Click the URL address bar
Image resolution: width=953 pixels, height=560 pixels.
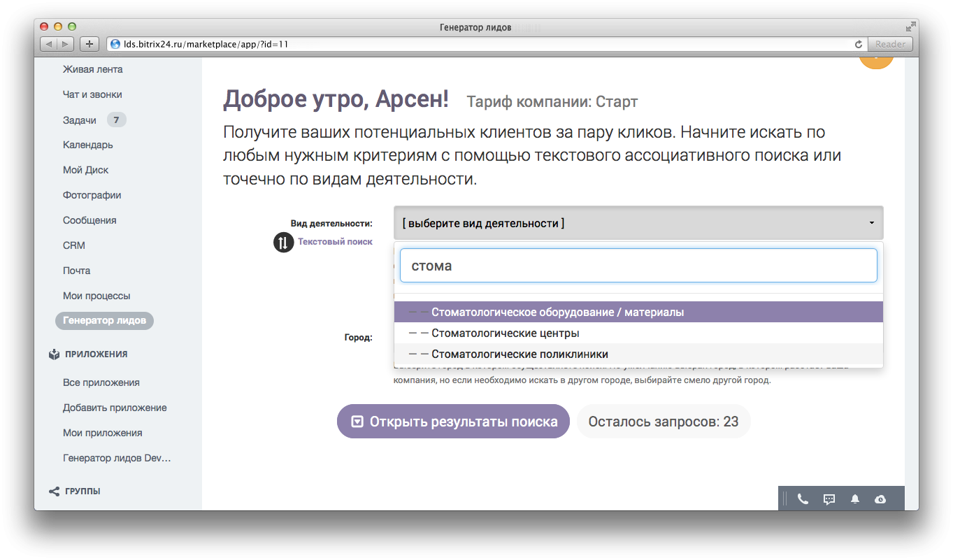[487, 44]
